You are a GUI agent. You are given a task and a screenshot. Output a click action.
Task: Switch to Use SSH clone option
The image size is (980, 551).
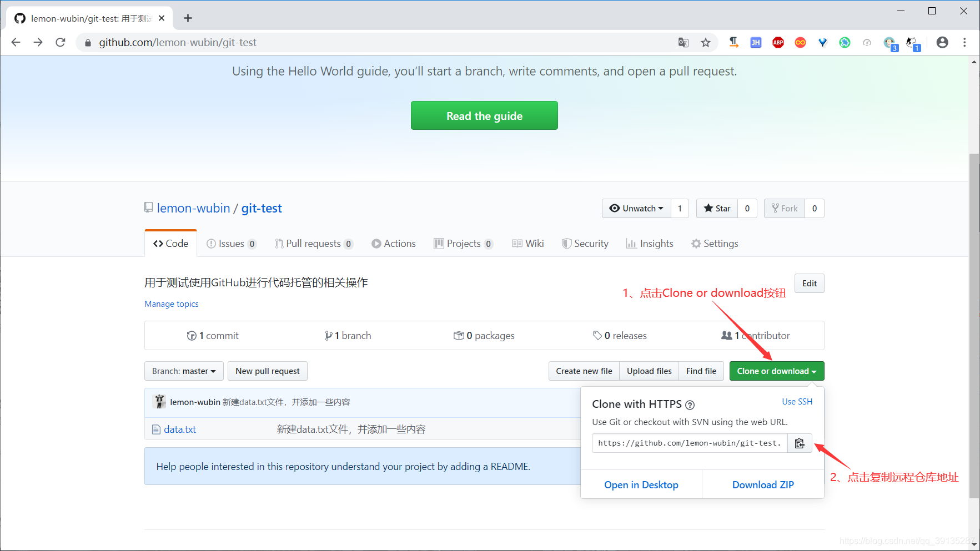(797, 402)
